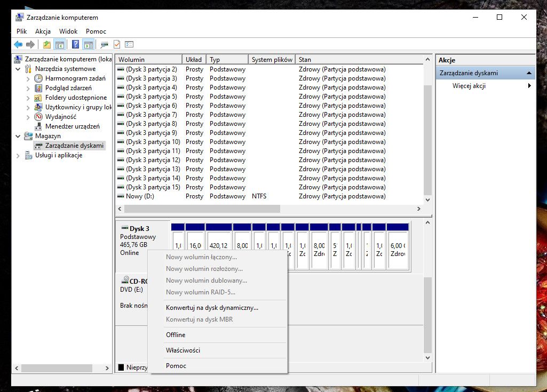547x392 pixels.
Task: Click the disk with magnifier toolbar icon
Action: [x=104, y=44]
